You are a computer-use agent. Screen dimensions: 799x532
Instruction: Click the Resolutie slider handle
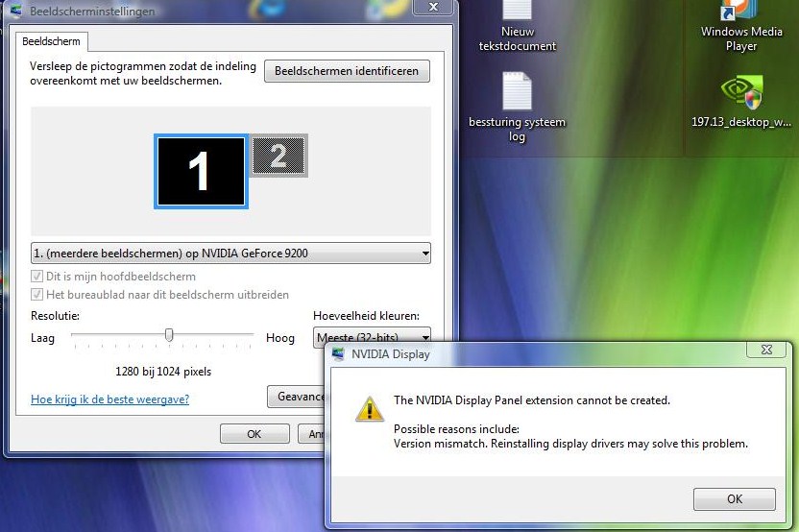[x=169, y=335]
